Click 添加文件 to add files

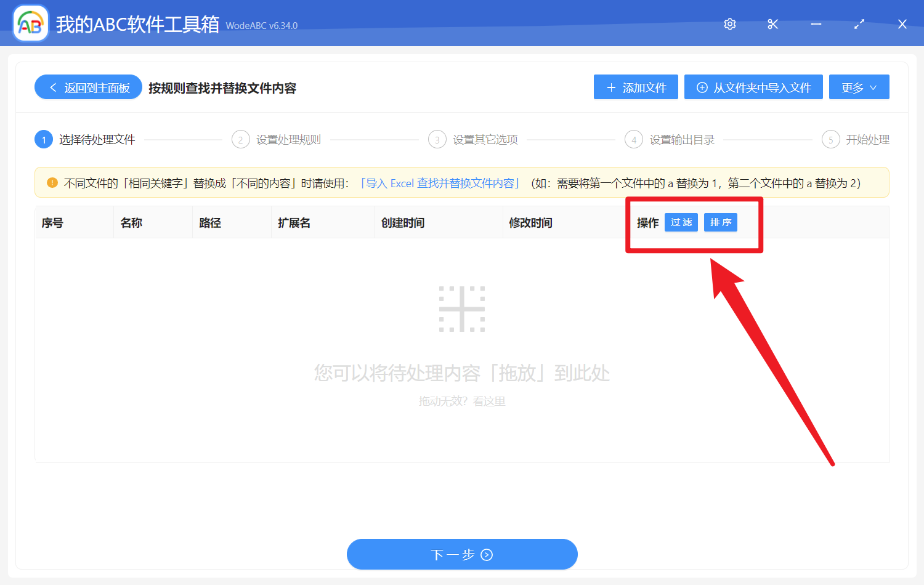coord(636,87)
